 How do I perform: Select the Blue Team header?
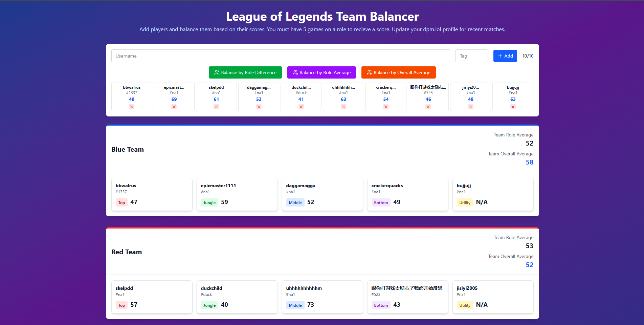click(x=128, y=149)
